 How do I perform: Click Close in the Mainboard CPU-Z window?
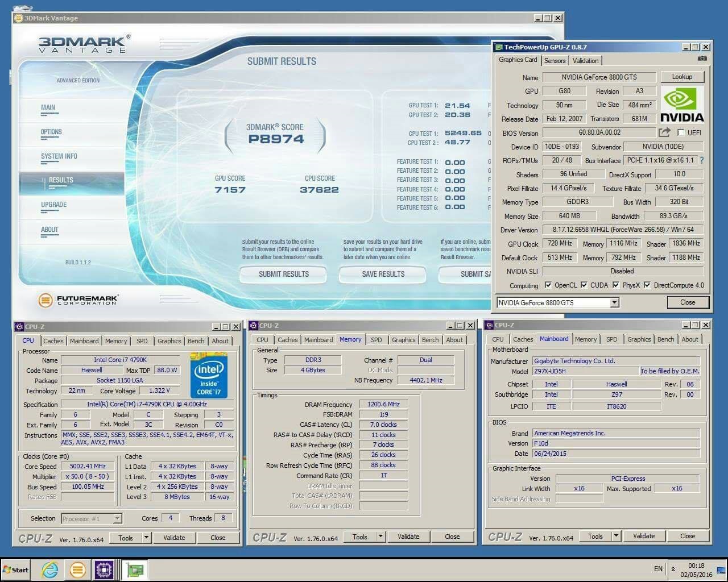688,536
